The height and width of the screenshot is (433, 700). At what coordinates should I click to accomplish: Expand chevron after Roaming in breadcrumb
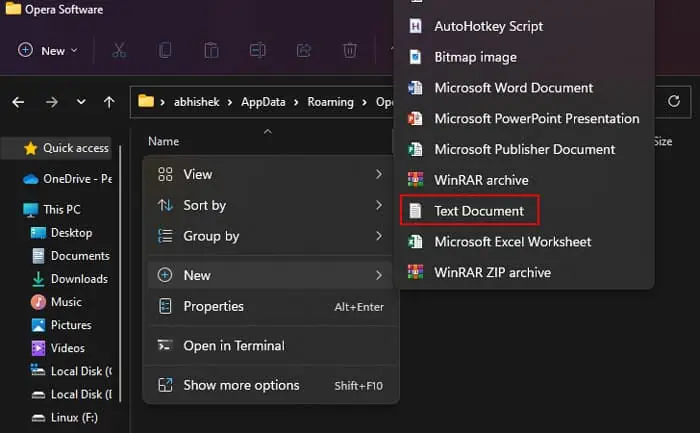[364, 103]
